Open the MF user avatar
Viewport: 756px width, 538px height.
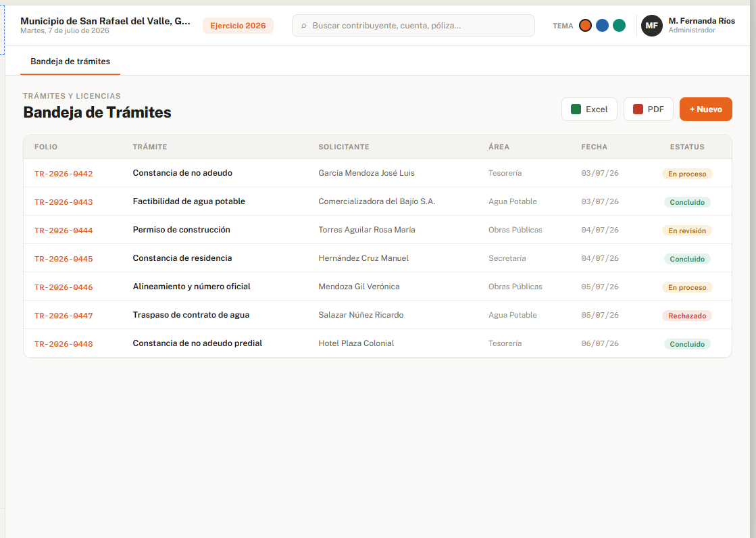point(651,26)
